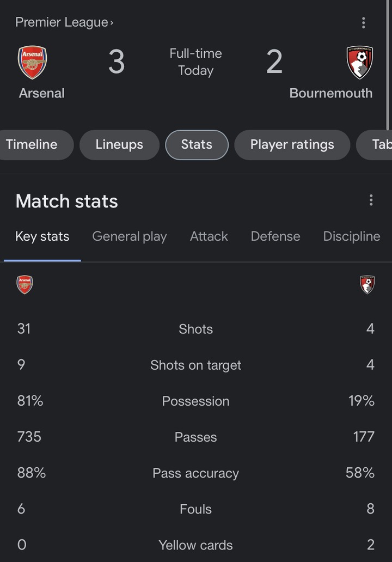Viewport: 392px width, 562px height.
Task: Click the vertical scrollbar on right edge
Action: (388, 64)
